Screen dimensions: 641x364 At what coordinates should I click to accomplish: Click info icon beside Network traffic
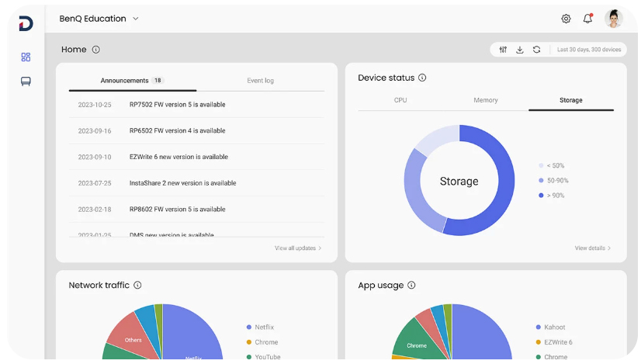pyautogui.click(x=137, y=286)
